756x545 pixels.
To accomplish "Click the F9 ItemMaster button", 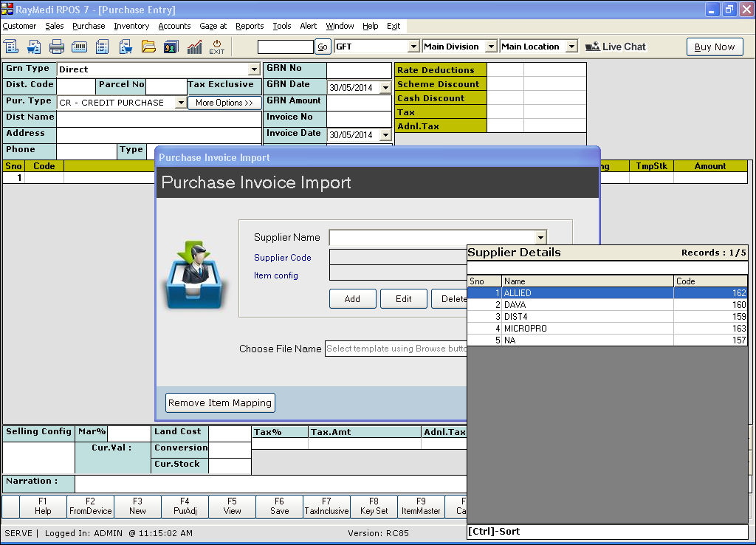I will tap(421, 507).
